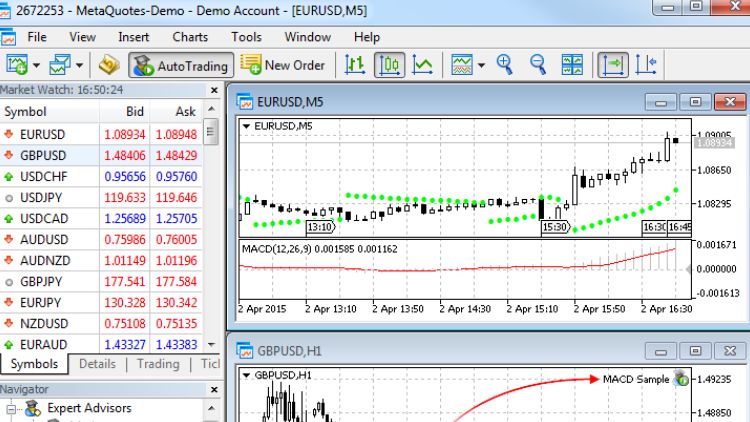The image size is (750, 422).
Task: Switch chart to bar chart mode
Action: coord(355,65)
